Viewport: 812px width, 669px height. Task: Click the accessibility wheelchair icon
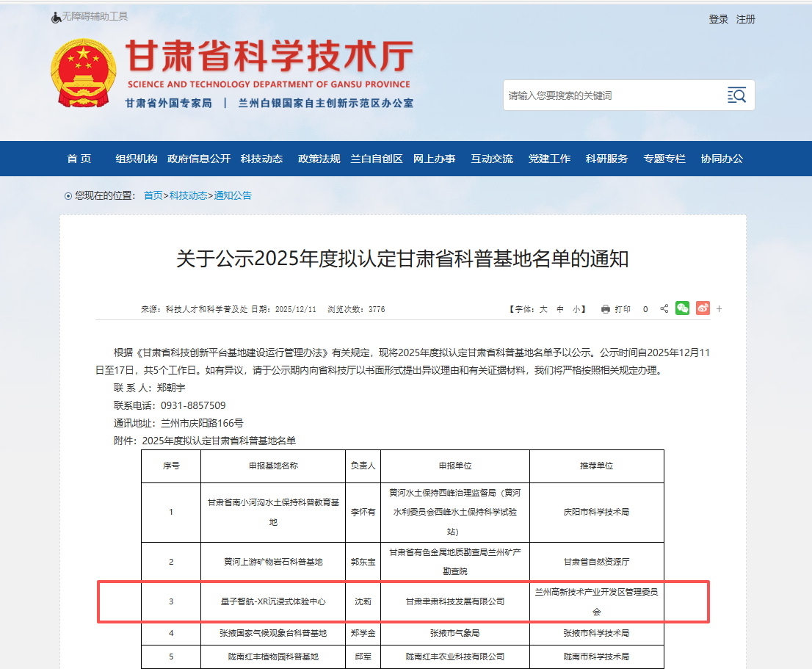point(57,17)
